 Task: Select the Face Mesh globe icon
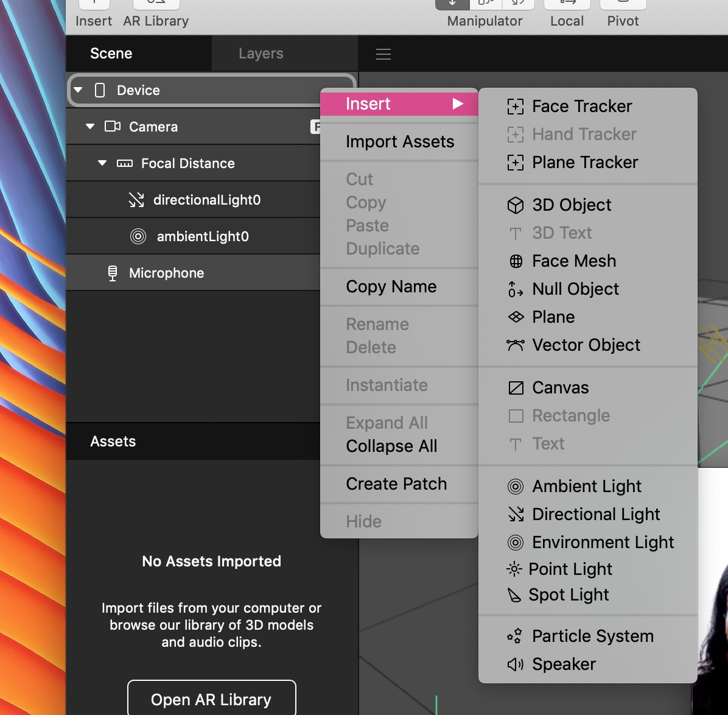(515, 261)
